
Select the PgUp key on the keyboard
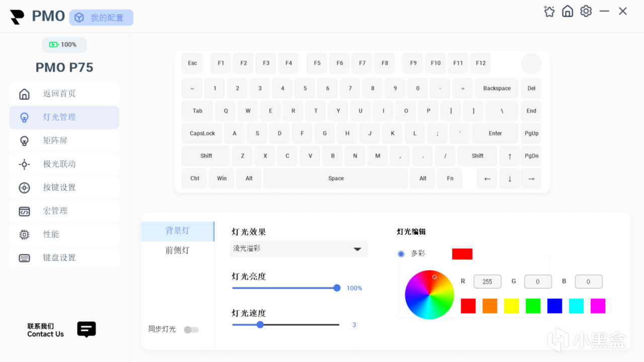click(531, 133)
